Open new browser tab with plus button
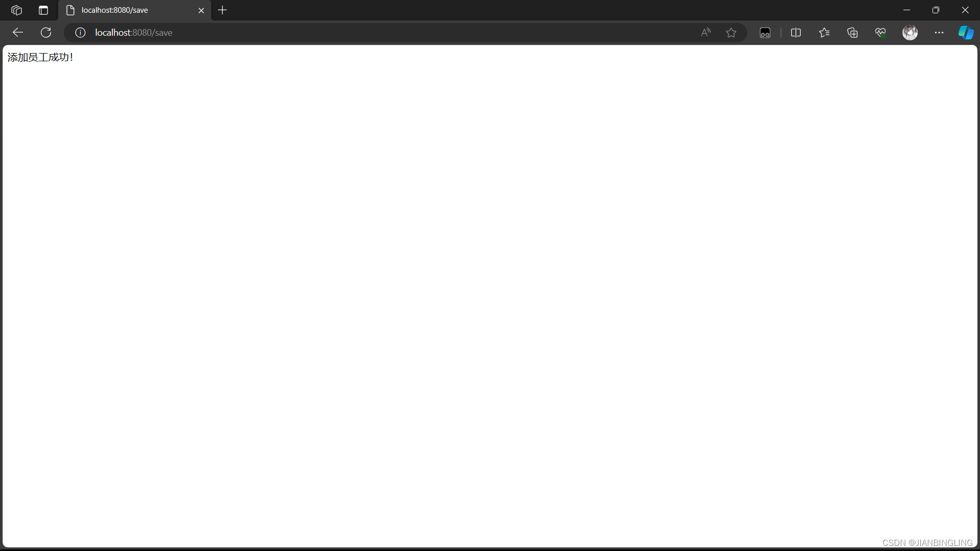The height and width of the screenshot is (551, 980). pos(222,10)
